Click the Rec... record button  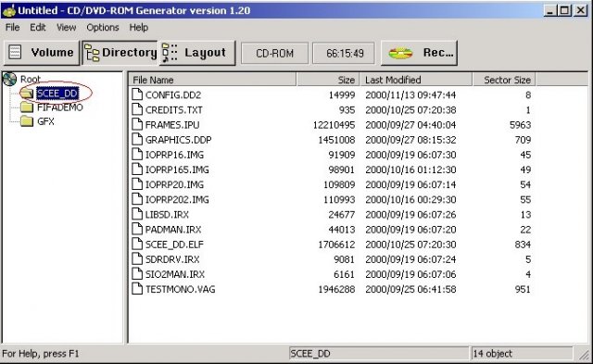419,53
